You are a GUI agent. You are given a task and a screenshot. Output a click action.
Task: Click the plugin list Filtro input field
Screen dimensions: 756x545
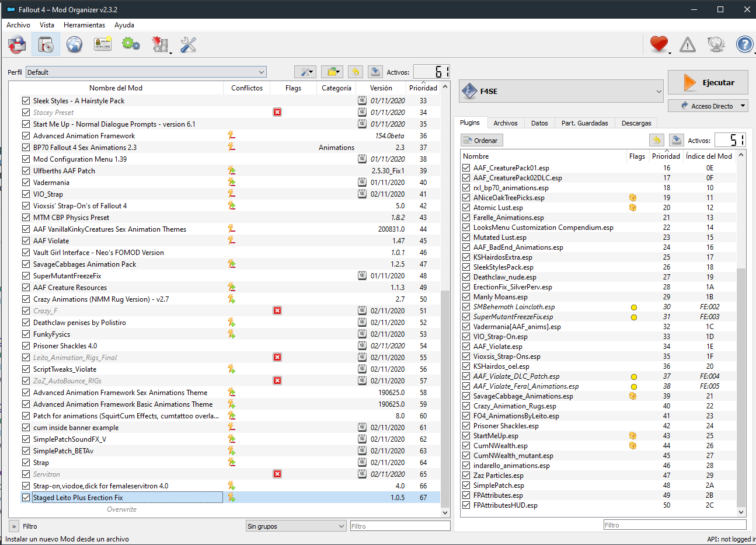(x=675, y=525)
